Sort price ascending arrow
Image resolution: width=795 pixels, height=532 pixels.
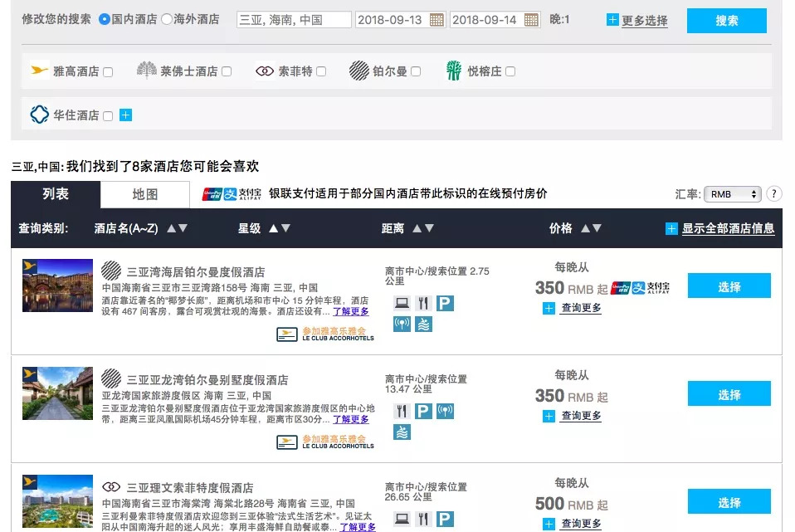tap(586, 228)
